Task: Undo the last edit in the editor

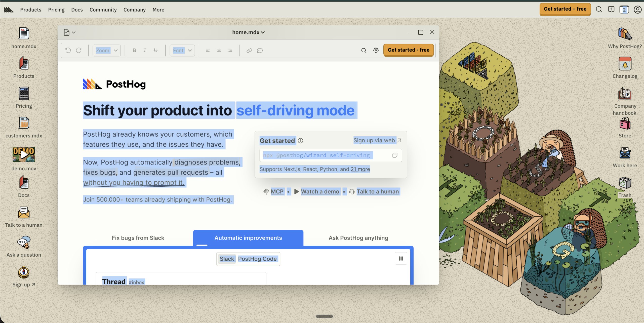Action: tap(68, 50)
